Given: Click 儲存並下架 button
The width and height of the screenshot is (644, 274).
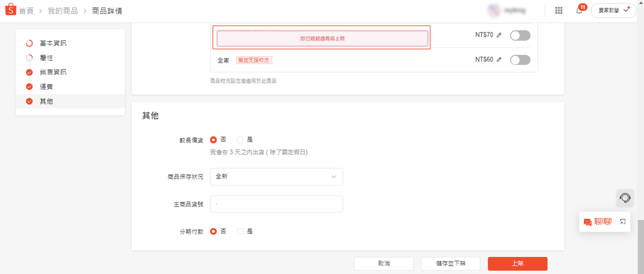Looking at the screenshot, I should pyautogui.click(x=450, y=263).
